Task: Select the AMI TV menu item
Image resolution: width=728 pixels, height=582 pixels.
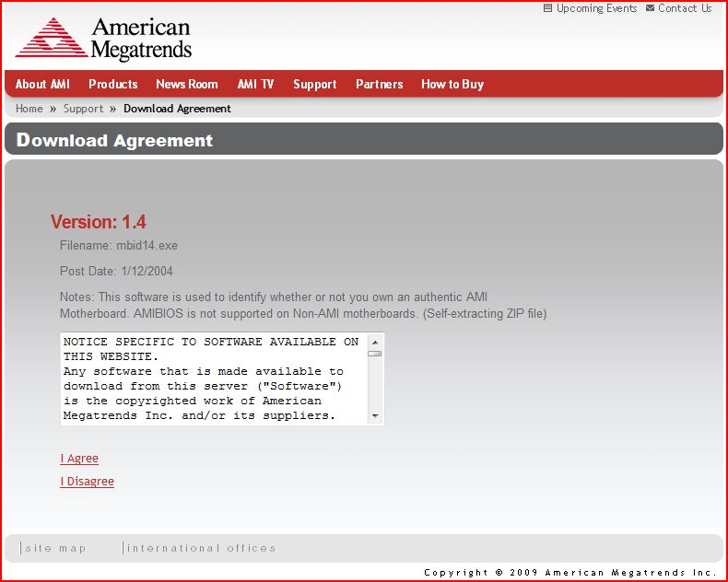Action: 255,84
